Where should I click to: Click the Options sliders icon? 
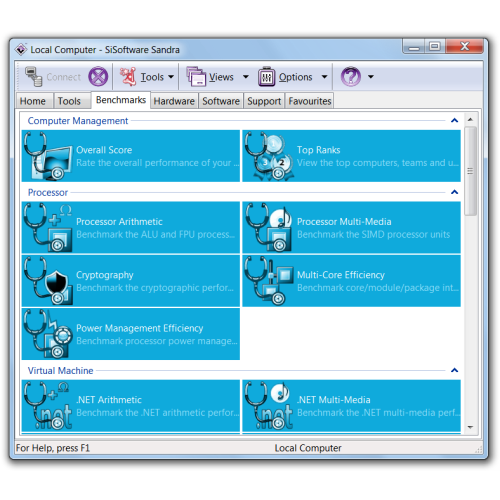pos(266,77)
